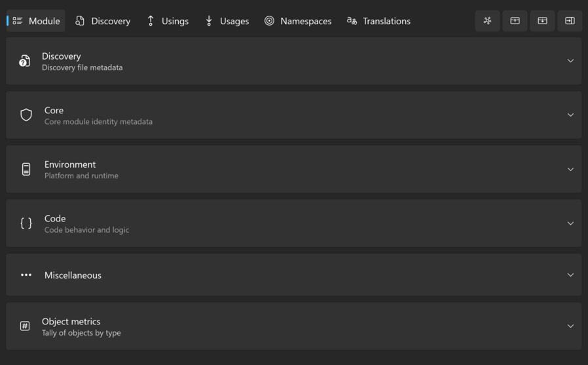588x365 pixels.
Task: Open the Translations tab
Action: (x=378, y=21)
